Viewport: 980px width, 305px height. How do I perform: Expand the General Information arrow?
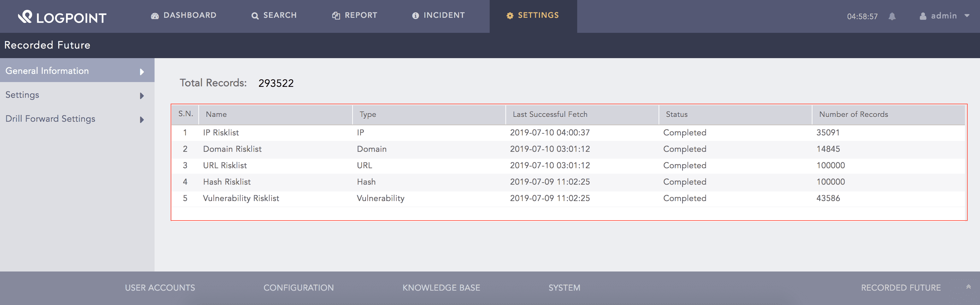coord(142,71)
